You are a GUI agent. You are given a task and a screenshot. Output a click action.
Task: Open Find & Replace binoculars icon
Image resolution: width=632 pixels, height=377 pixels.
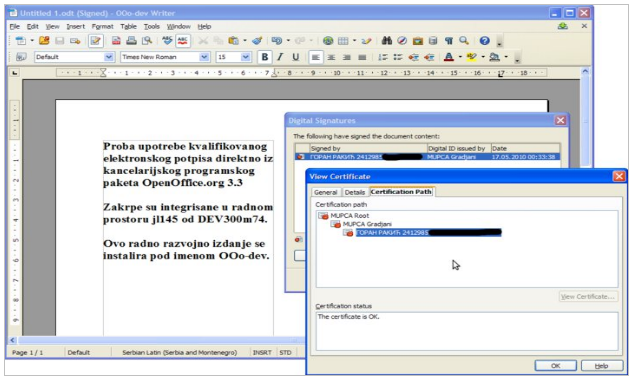coord(387,41)
